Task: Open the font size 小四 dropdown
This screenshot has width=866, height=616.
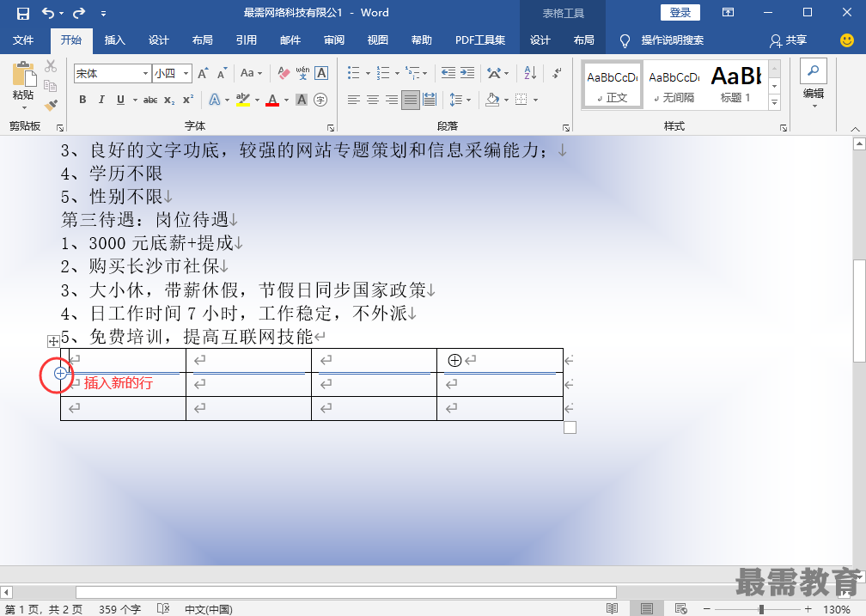Action: click(186, 73)
